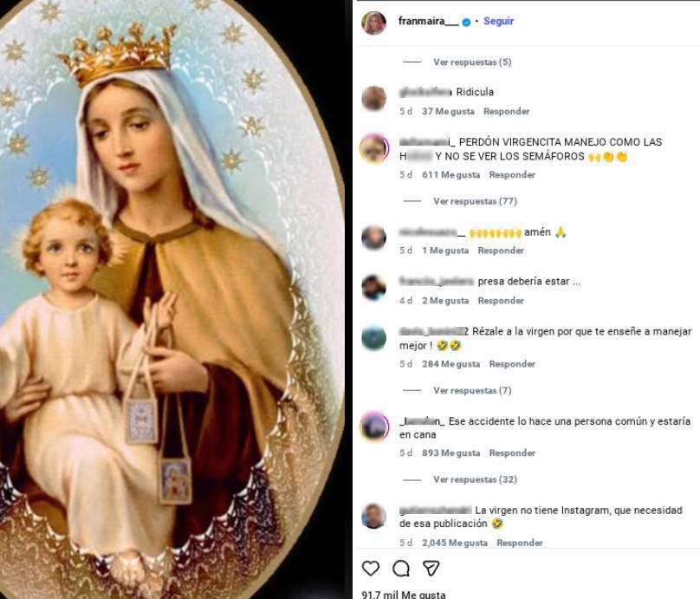Open comments with the speech bubble icon
This screenshot has width=700, height=599.
401,569
